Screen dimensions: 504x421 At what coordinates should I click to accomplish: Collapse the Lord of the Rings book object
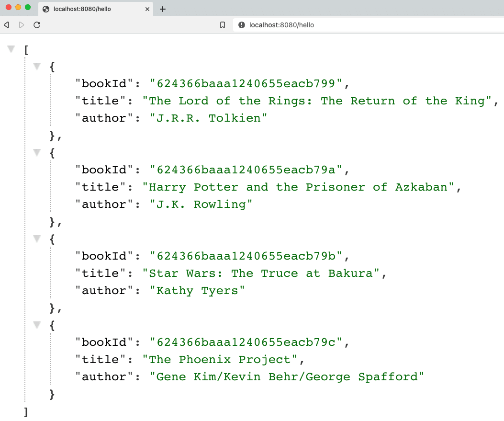(36, 66)
